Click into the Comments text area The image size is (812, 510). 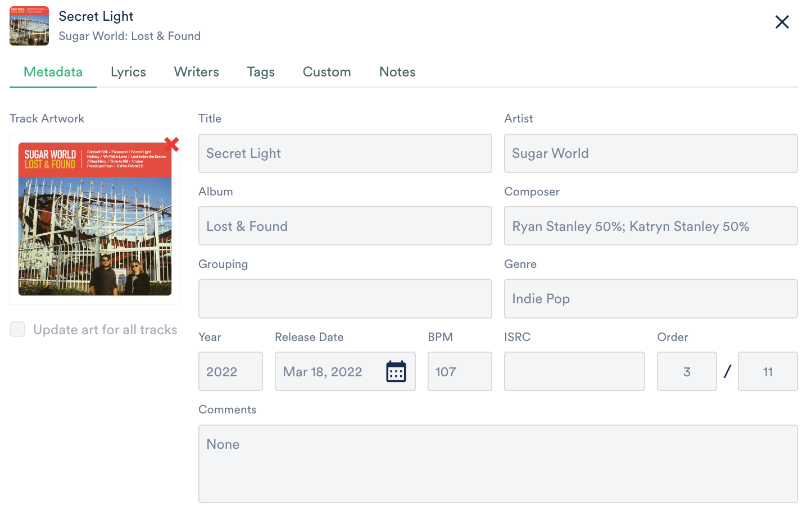tap(498, 464)
